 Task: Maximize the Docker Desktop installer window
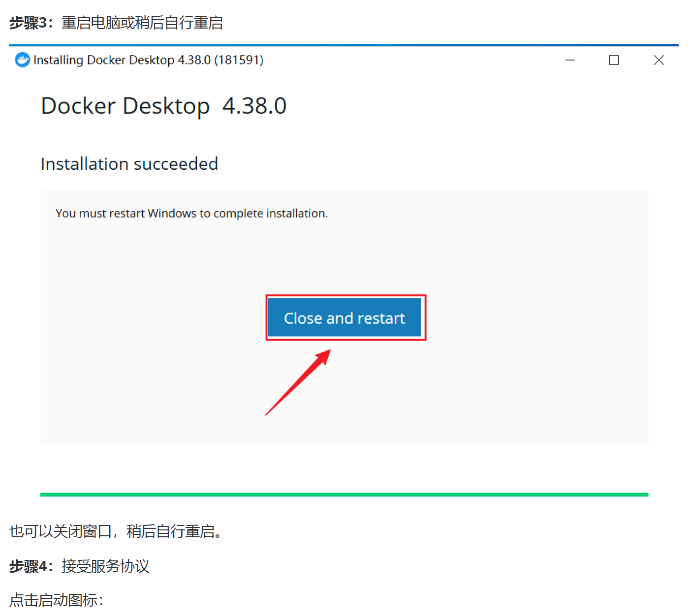(x=614, y=60)
